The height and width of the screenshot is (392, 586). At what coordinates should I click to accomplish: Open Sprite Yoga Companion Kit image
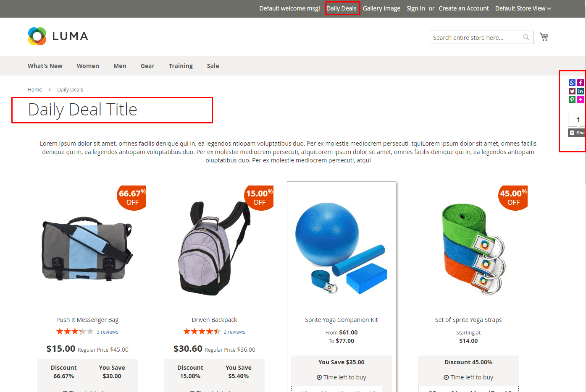click(342, 248)
